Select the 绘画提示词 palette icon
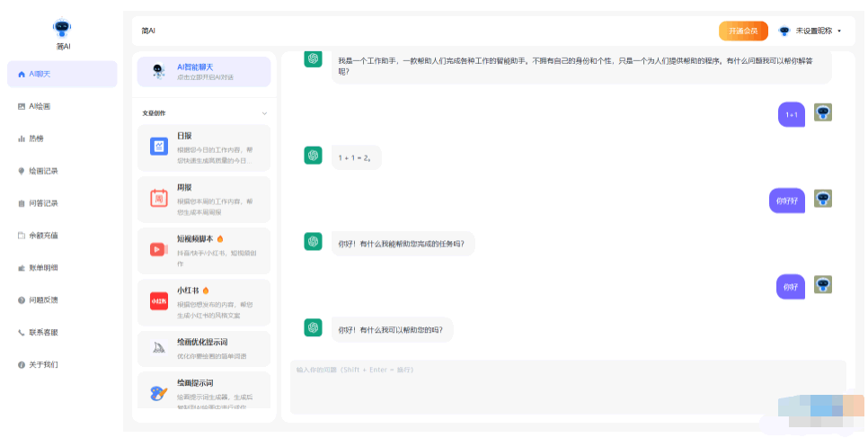This screenshot has width=868, height=438. 159,393
